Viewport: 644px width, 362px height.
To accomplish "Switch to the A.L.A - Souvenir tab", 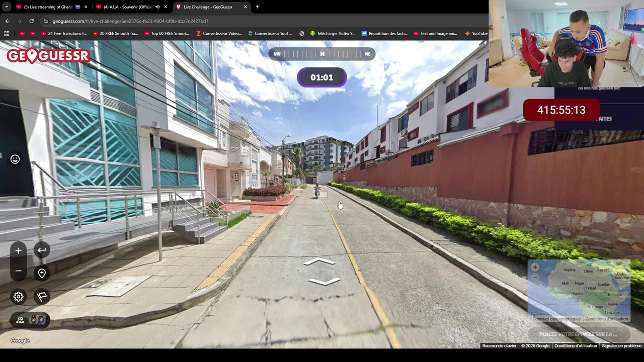I will coord(131,7).
